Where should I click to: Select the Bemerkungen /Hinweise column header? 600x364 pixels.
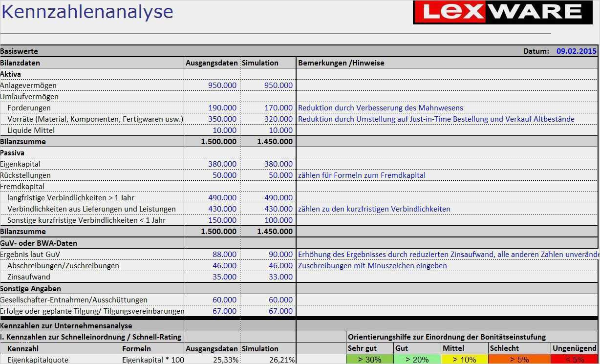tap(341, 63)
